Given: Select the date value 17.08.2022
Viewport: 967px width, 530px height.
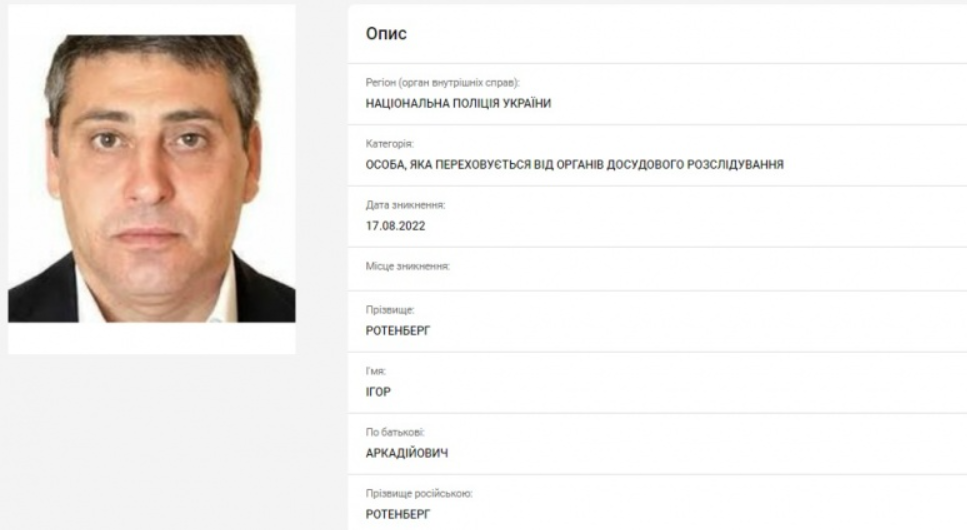Looking at the screenshot, I should 395,226.
